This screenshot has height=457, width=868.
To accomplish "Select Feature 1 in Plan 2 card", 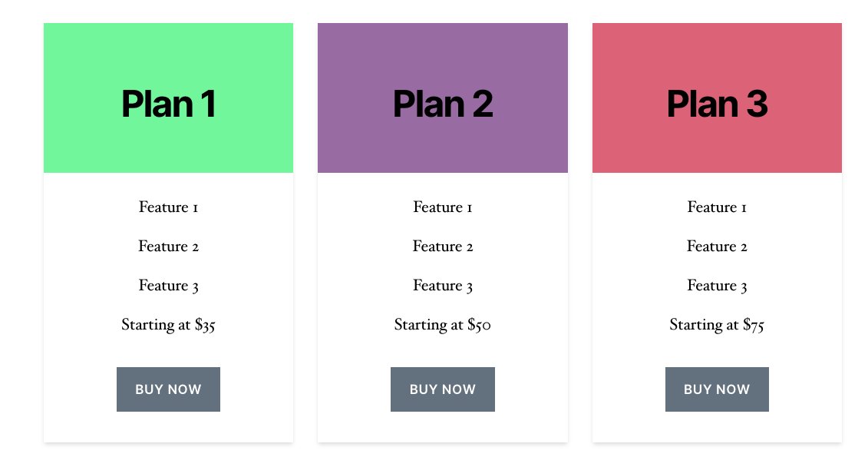I will coord(443,207).
